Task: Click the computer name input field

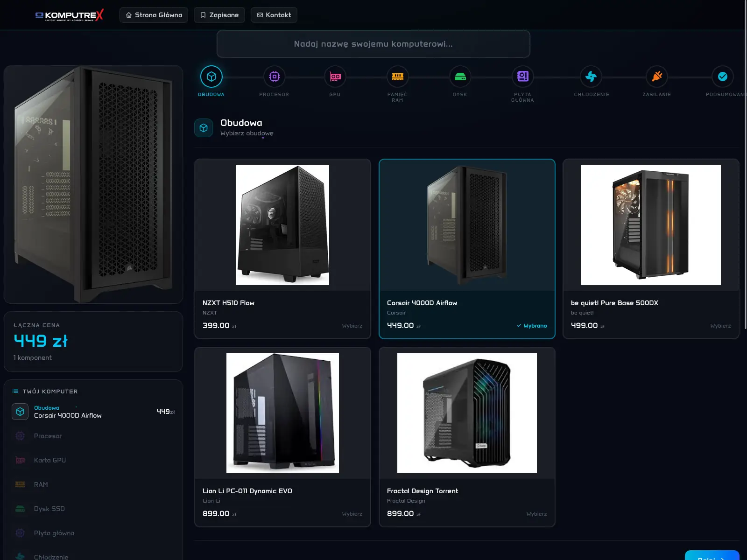Action: click(373, 44)
